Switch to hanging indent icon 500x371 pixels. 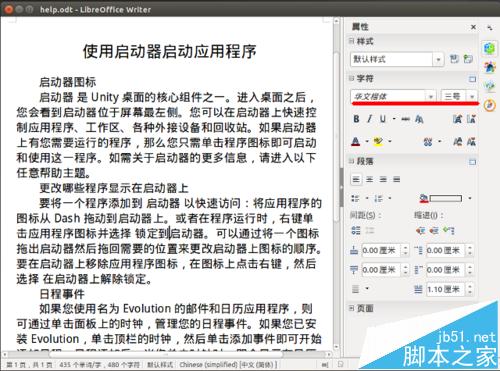449,230
